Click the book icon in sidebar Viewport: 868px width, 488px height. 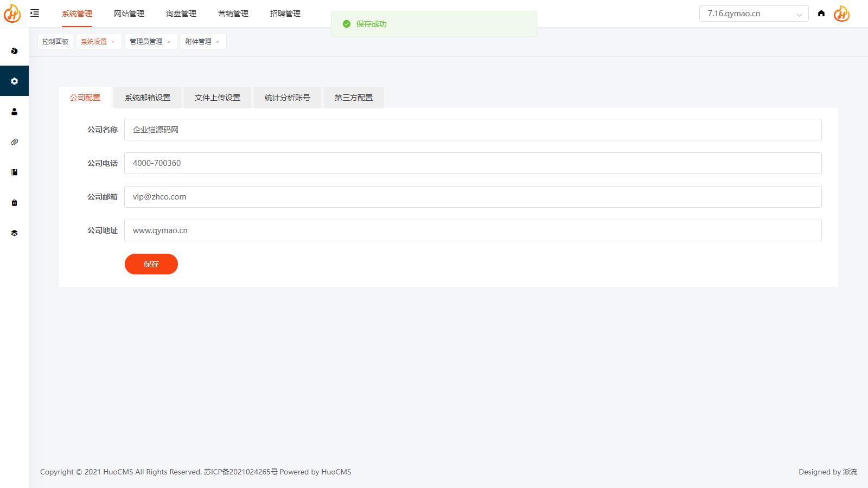click(x=14, y=172)
